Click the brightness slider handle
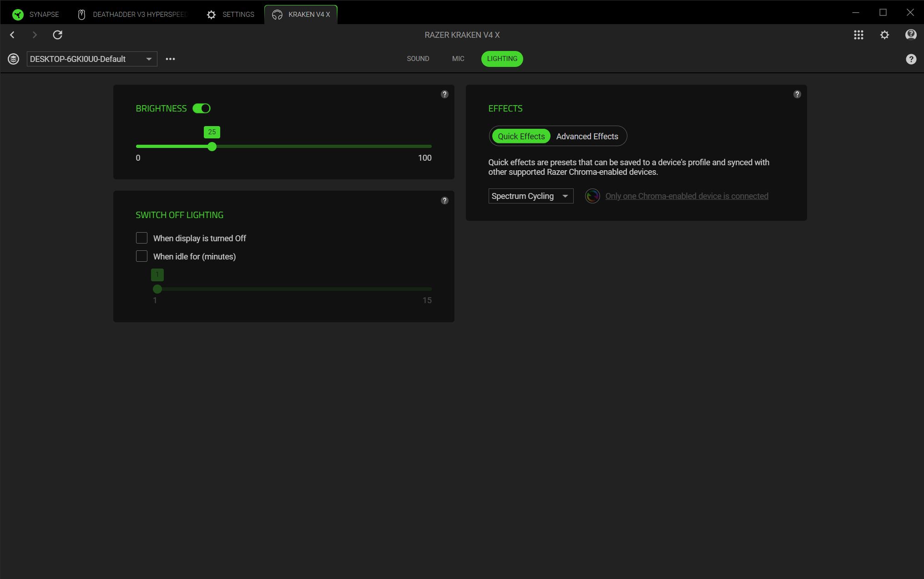This screenshot has width=924, height=579. (x=212, y=147)
